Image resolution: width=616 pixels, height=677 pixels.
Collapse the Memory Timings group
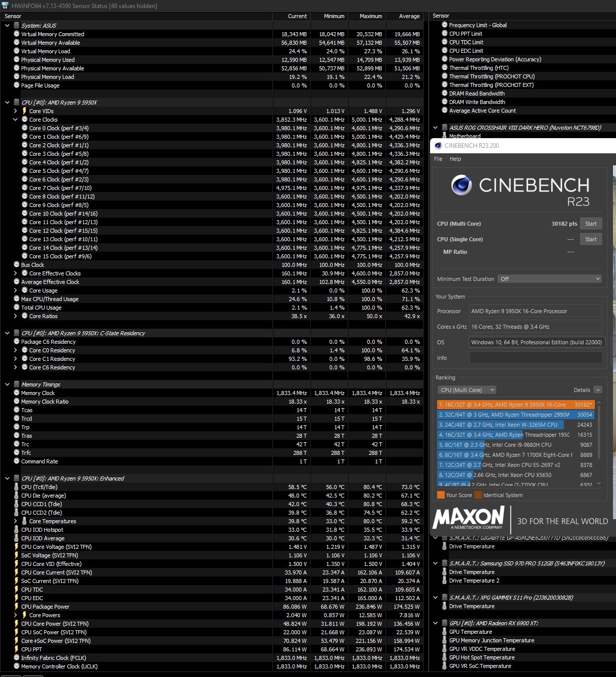pos(7,384)
